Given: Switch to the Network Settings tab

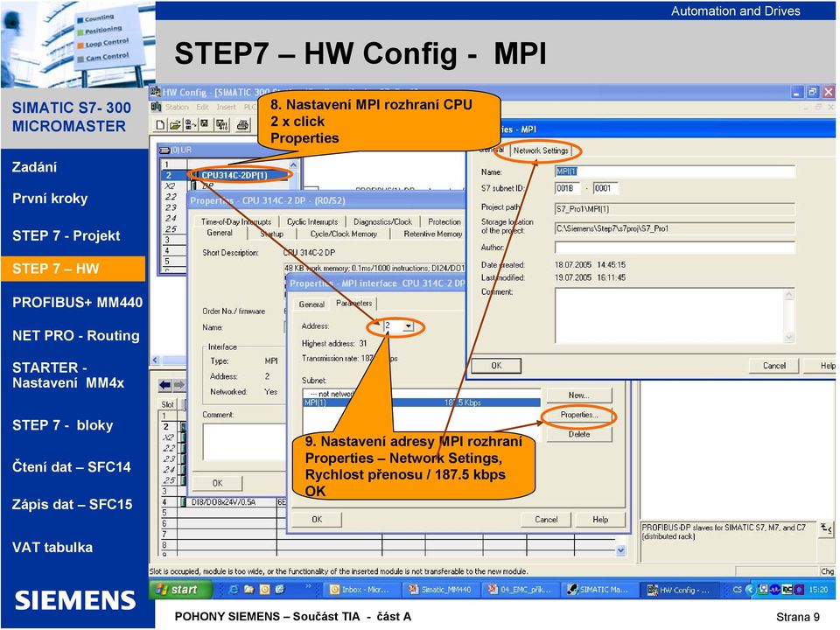Looking at the screenshot, I should (x=541, y=150).
